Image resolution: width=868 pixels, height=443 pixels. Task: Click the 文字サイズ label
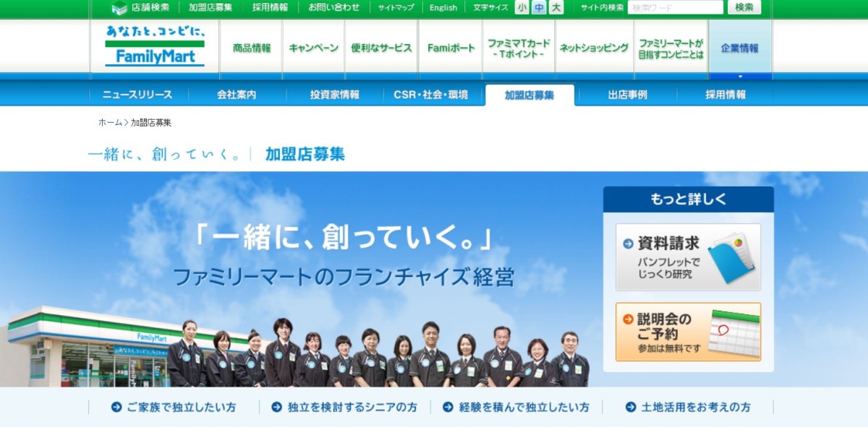coord(490,8)
